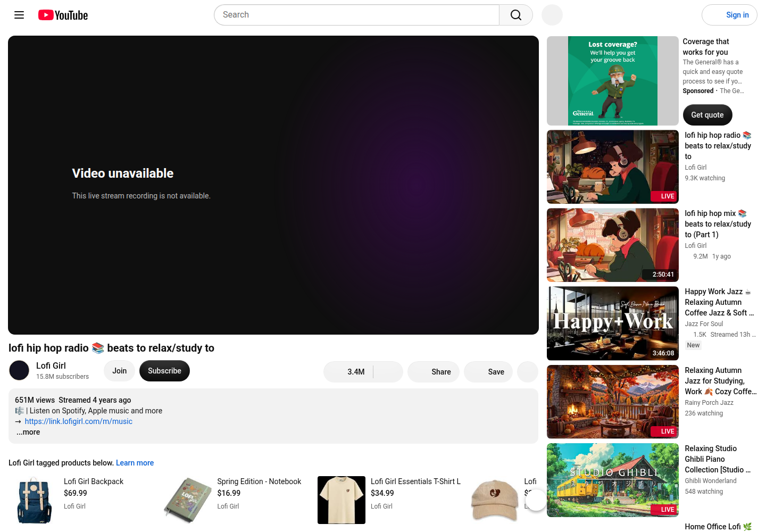766x532 pixels.
Task: Select Lofi Girl Essentials T-Shirt L title
Action: click(415, 481)
